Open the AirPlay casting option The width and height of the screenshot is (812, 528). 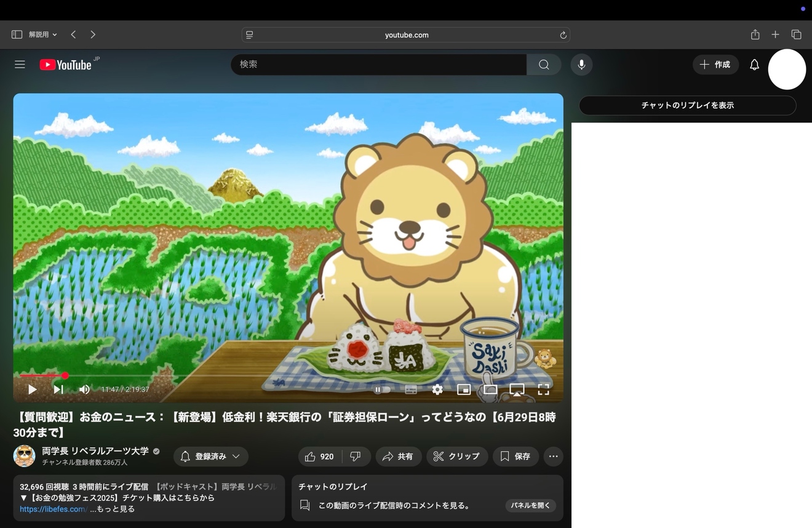click(x=517, y=389)
